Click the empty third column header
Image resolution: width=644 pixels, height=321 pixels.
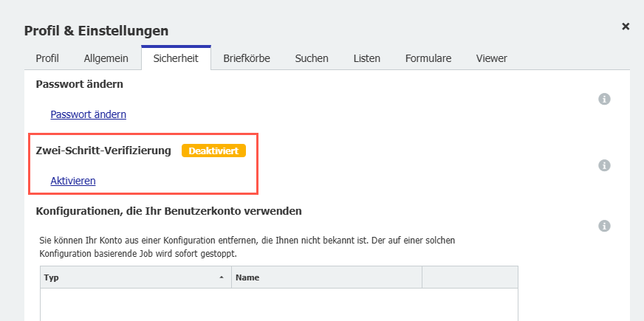coord(469,277)
